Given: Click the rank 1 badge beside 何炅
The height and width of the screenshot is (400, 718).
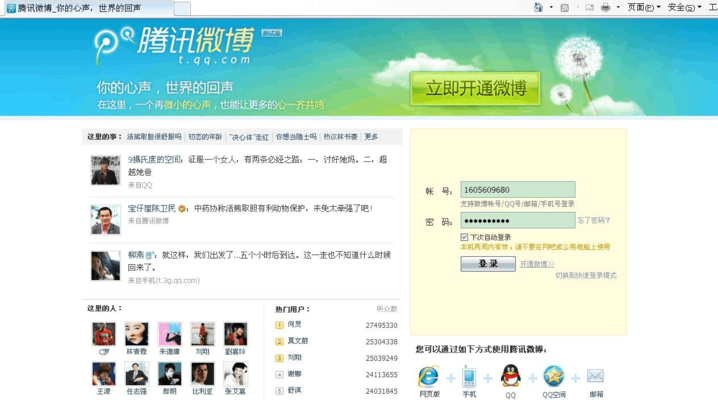Looking at the screenshot, I should pos(279,325).
